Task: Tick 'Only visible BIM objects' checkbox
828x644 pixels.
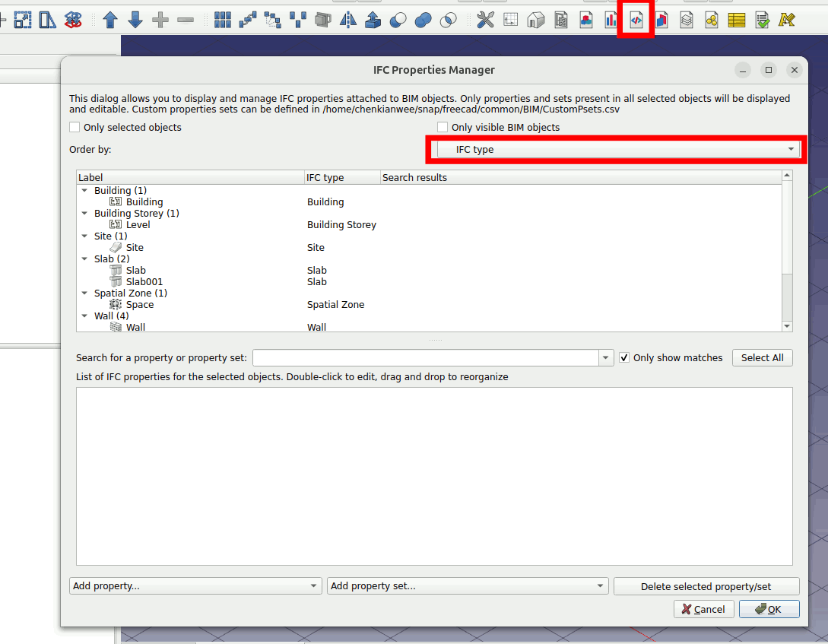Action: click(443, 128)
